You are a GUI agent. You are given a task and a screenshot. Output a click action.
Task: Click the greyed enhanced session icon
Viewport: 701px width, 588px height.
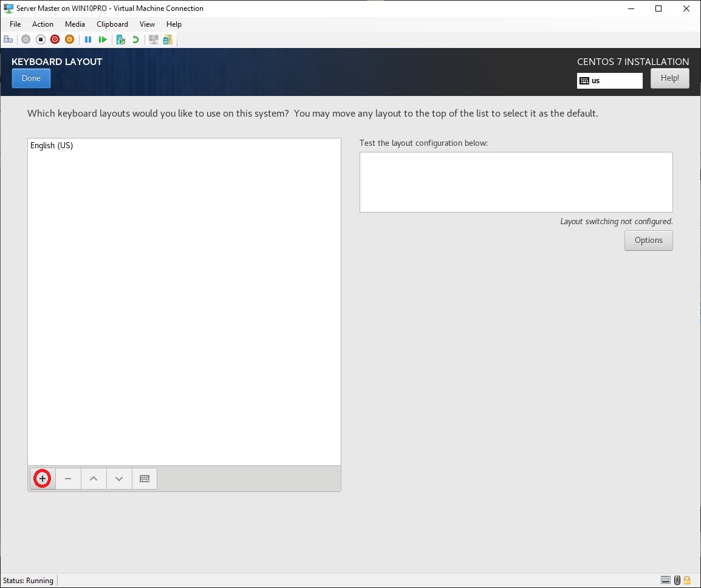(x=154, y=39)
